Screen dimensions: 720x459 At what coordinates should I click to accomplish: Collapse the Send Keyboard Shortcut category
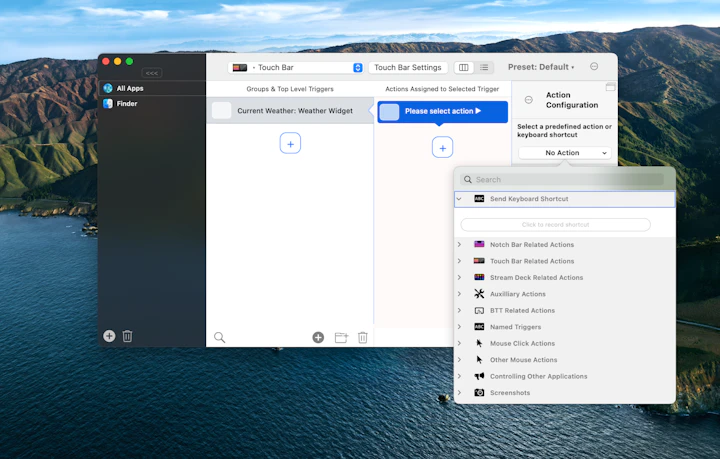click(x=459, y=199)
